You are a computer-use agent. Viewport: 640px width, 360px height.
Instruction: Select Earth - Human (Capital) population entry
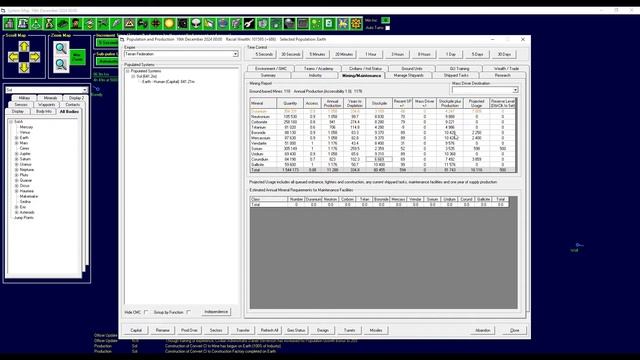(x=168, y=82)
